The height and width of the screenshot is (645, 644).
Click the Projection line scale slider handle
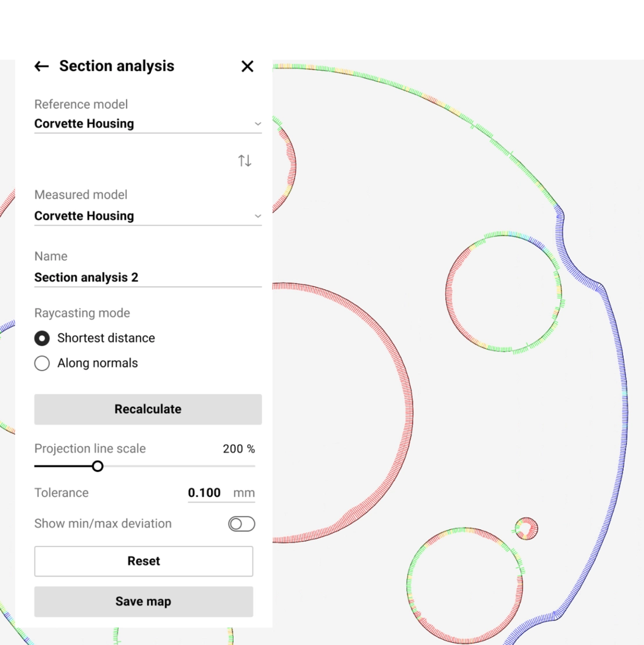[x=98, y=466]
